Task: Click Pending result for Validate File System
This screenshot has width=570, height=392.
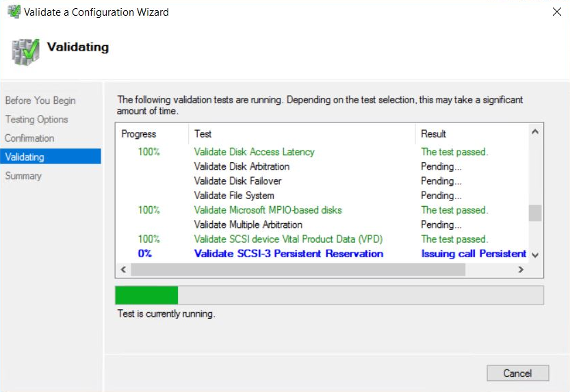Action: click(x=441, y=196)
